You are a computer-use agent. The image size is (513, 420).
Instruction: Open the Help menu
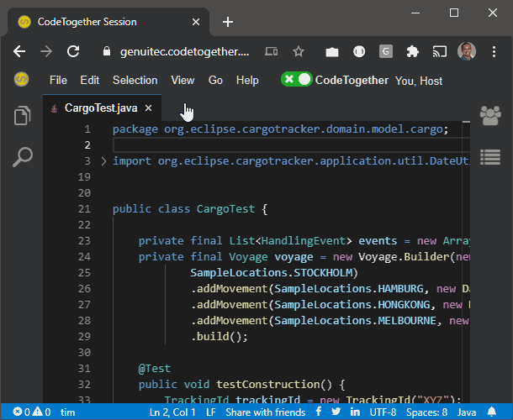click(x=247, y=80)
